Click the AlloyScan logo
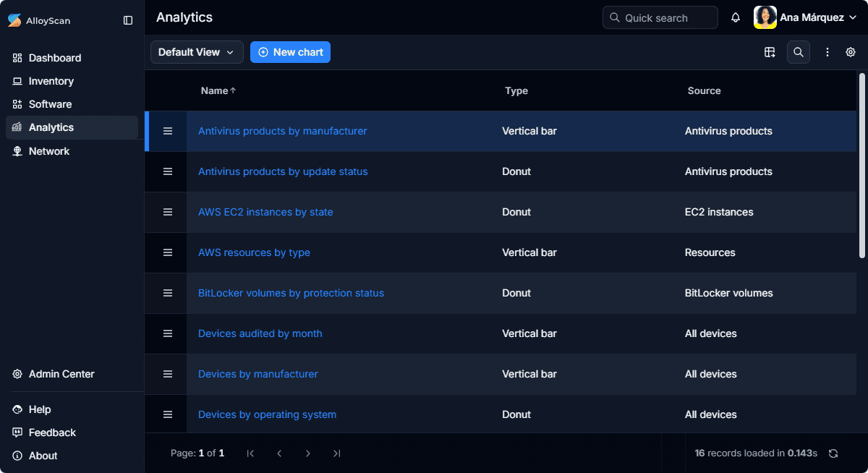Screen dimensions: 868x473 (39, 20)
